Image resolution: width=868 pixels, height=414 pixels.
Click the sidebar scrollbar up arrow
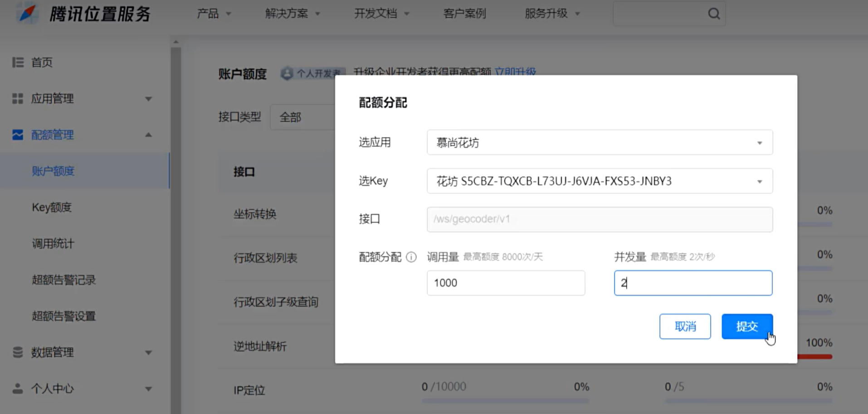click(x=176, y=42)
